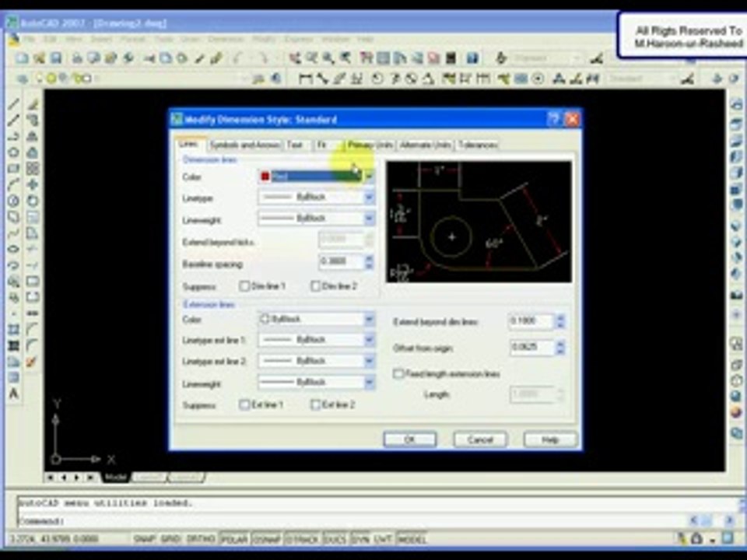Select the Line tool in draw toolbar
Image resolution: width=747 pixels, height=560 pixels.
click(13, 104)
